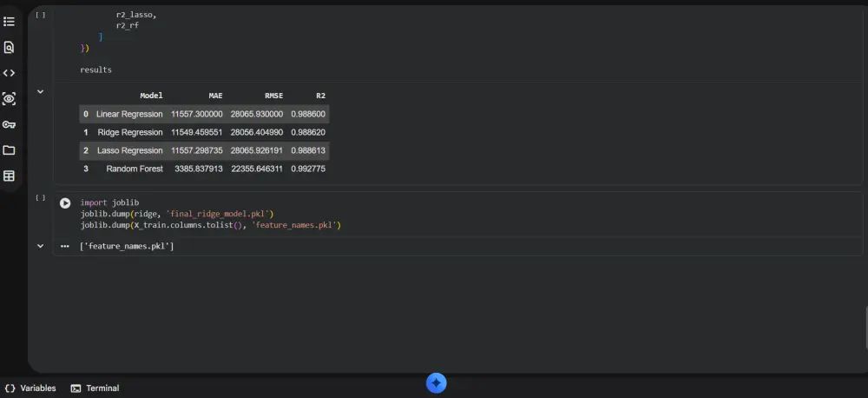Click the RMSE value 28065.930000
Image resolution: width=868 pixels, height=398 pixels.
[x=257, y=114]
